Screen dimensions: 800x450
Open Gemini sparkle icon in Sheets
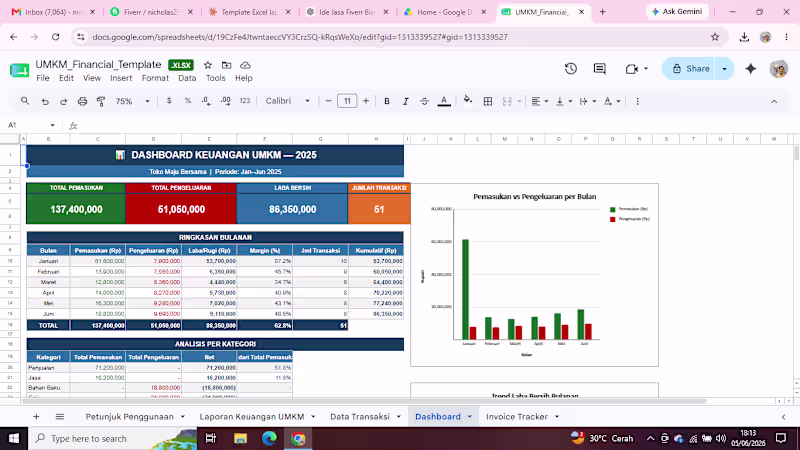(x=751, y=68)
